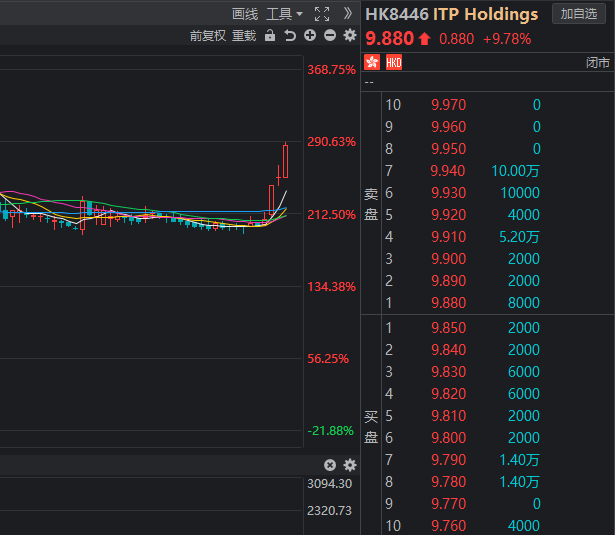Click the 重载 reload button
Screen dimensions: 615x535
pyautogui.click(x=244, y=36)
